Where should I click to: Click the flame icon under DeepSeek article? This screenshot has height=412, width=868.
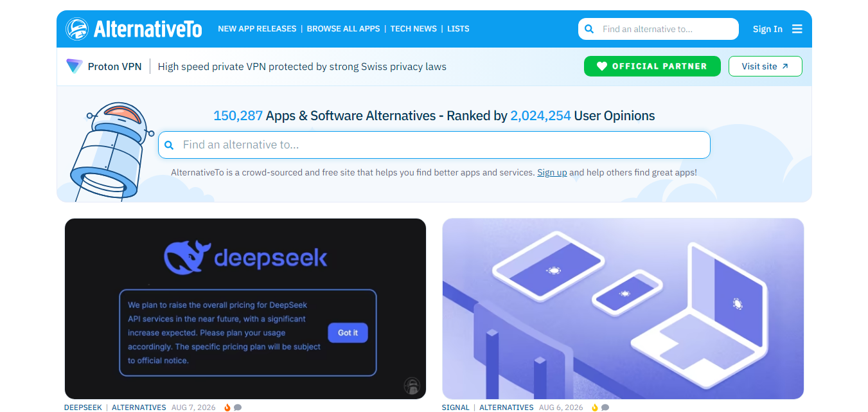227,408
